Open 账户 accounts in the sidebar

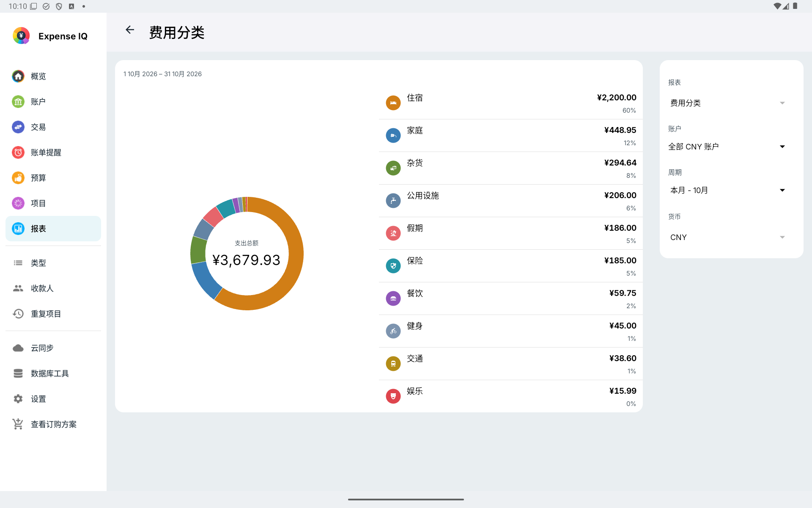tap(53, 102)
